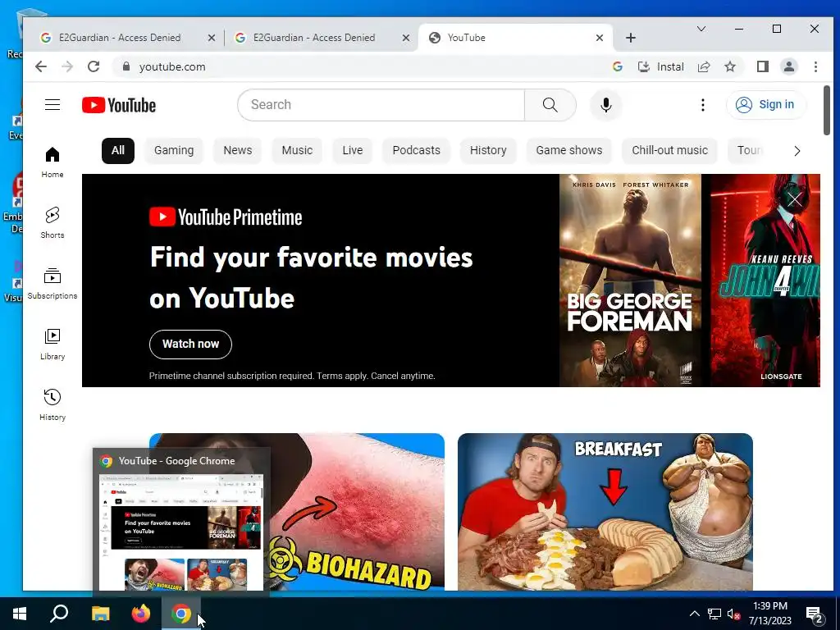
Task: Select the Chill-out music chip
Action: (669, 151)
